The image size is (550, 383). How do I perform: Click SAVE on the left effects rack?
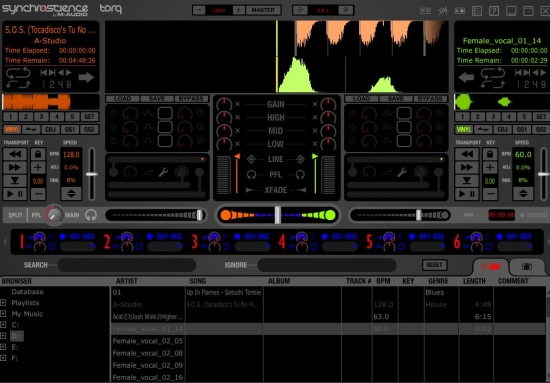[157, 99]
